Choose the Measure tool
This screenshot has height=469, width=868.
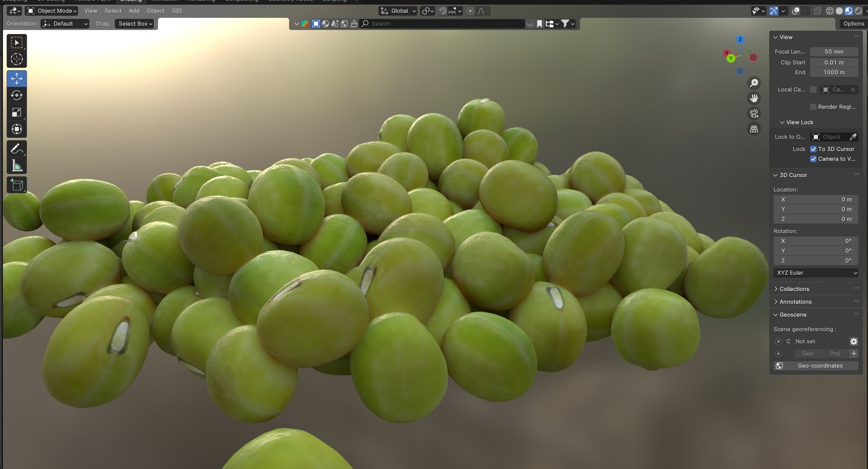(17, 166)
